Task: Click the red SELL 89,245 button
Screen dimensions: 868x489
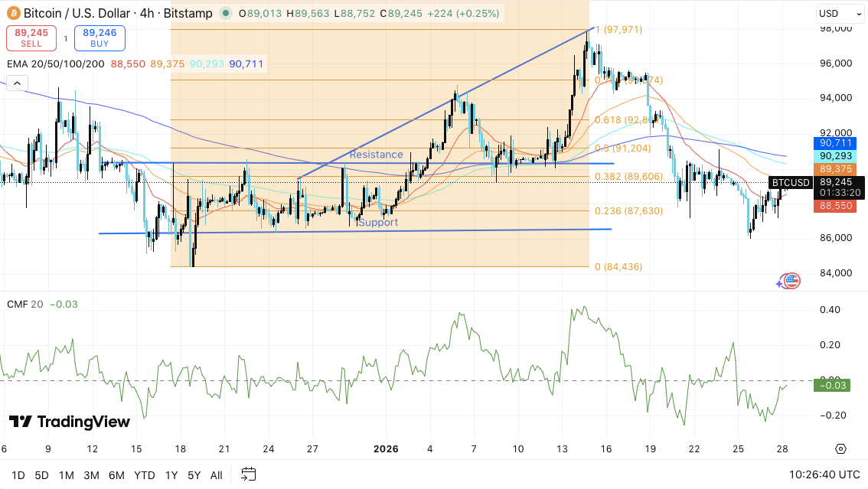Action: 31,37
